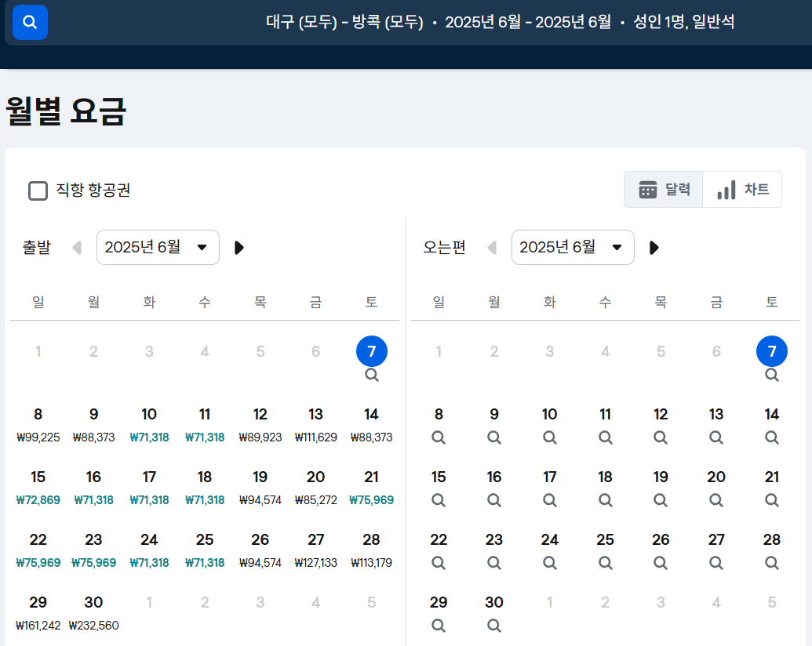Click the search icon in the top-left corner
812x646 pixels.
29,22
